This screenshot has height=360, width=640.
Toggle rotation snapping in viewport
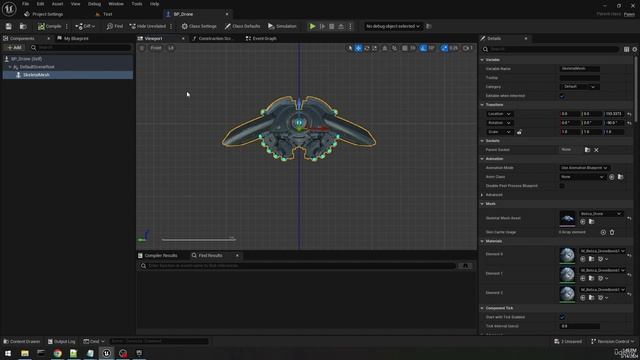pos(423,48)
